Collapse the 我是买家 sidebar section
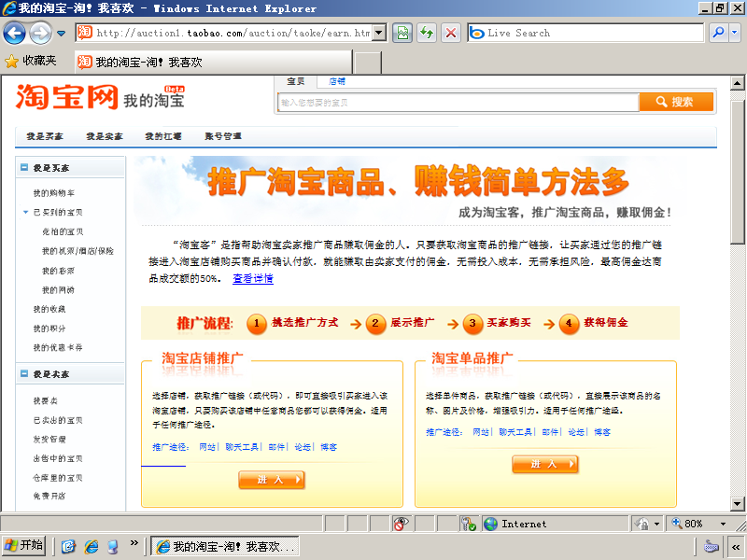The width and height of the screenshot is (747, 560). [x=24, y=168]
